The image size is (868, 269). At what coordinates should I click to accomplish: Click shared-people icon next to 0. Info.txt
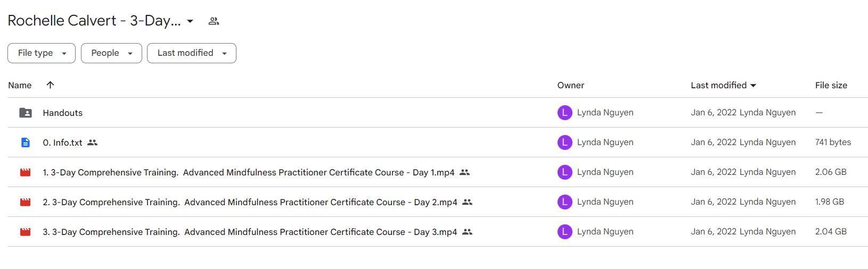tap(93, 142)
